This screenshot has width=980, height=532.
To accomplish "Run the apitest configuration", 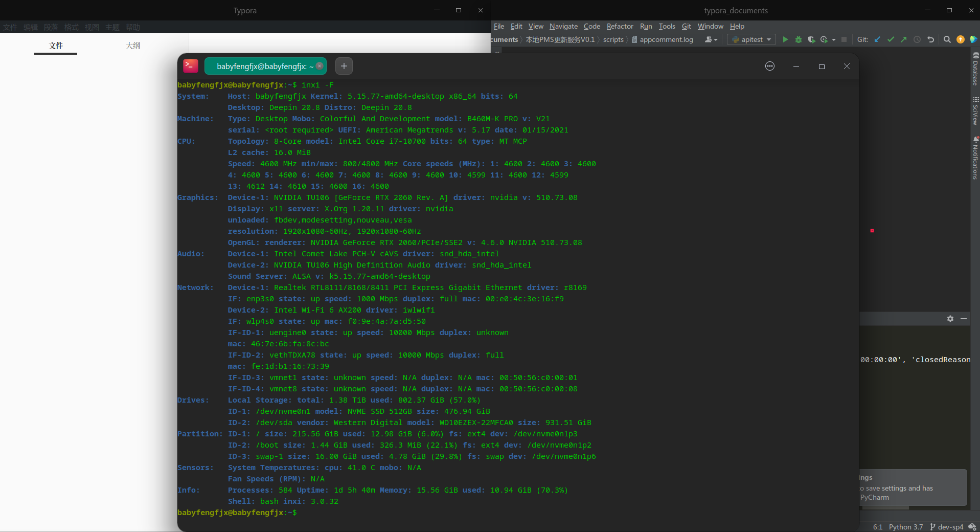I will pos(785,39).
